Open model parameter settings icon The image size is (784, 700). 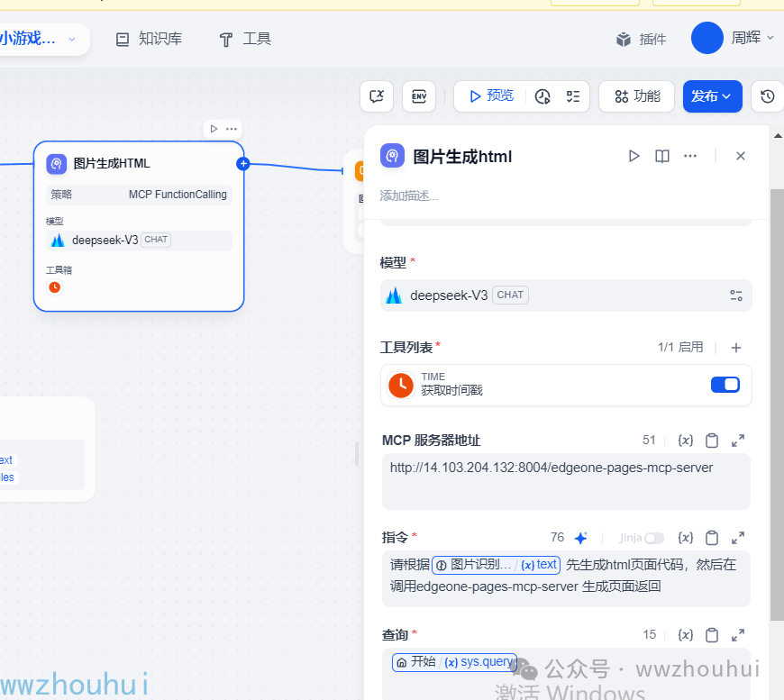736,295
